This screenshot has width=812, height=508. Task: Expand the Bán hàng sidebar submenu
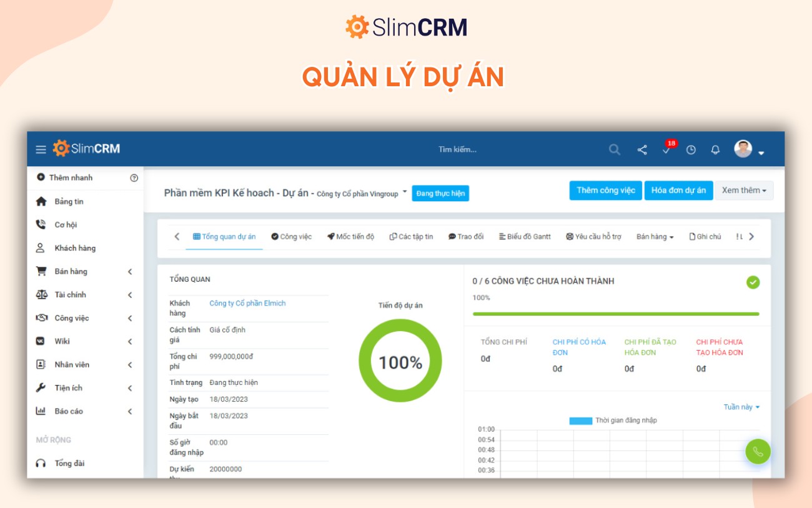tap(130, 271)
